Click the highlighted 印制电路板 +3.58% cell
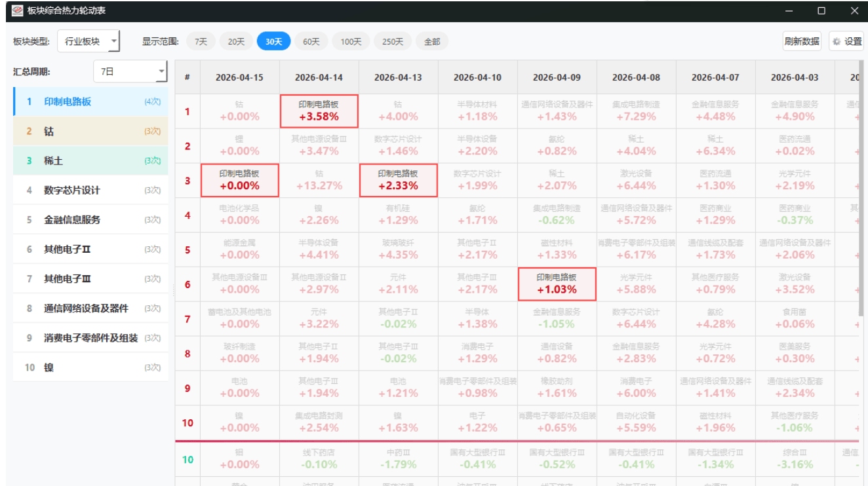The width and height of the screenshot is (868, 486). [x=319, y=111]
